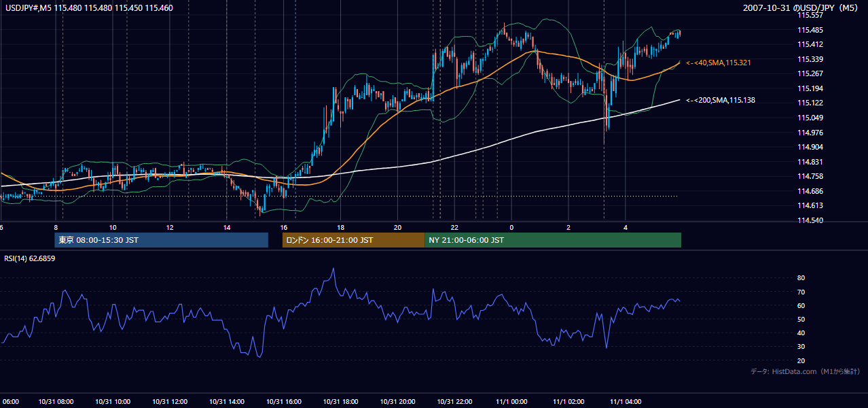The height and width of the screenshot is (408, 868).
Task: Click price axis value 114.540
Action: (810, 220)
